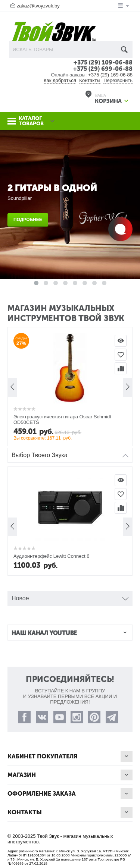Expand the Новое section
Viewport: 140px width, 868px height.
pyautogui.click(x=70, y=598)
